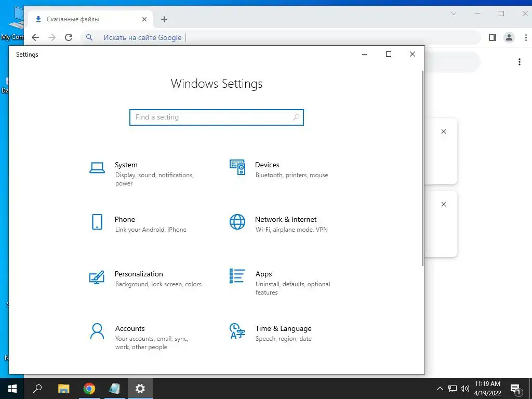
Task: Click Chrome's forward arrow
Action: [x=52, y=37]
